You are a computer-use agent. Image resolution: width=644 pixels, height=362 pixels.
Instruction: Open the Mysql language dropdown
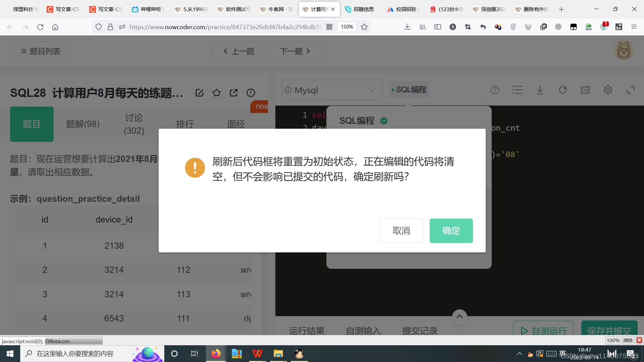pyautogui.click(x=332, y=90)
